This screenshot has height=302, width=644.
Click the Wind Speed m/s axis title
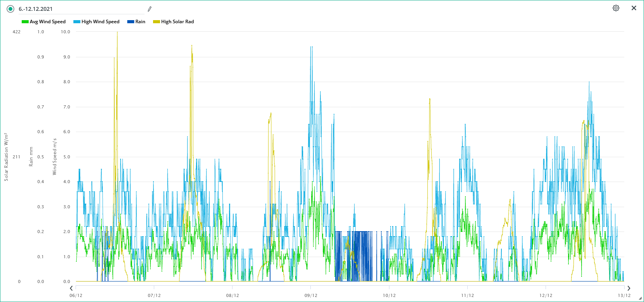pos(55,157)
